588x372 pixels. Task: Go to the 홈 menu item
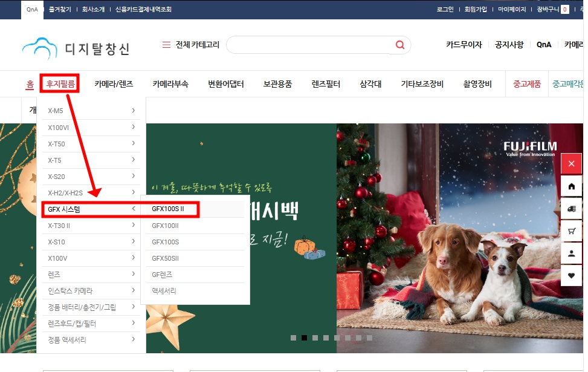(30, 84)
